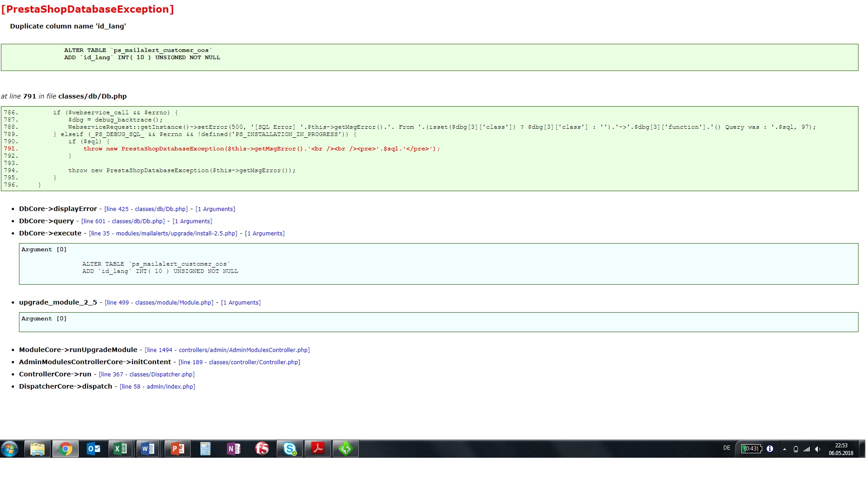Open OneNote from the taskbar
868x488 pixels.
pyautogui.click(x=233, y=449)
